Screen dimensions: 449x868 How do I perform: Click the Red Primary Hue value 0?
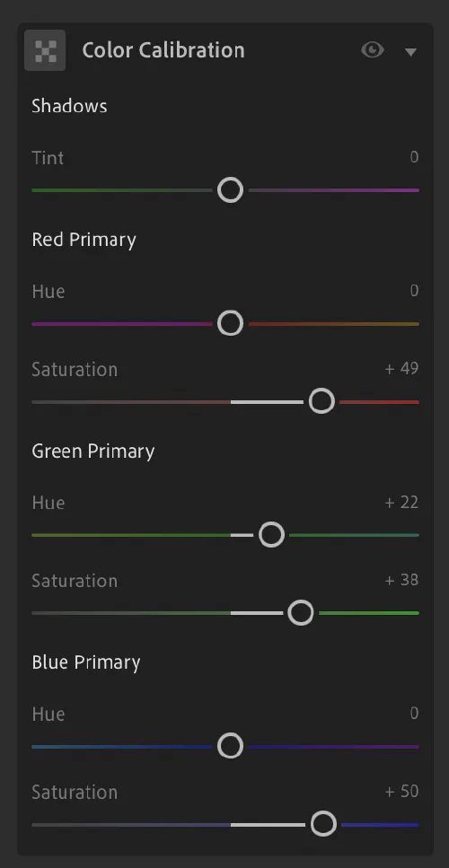coord(414,291)
